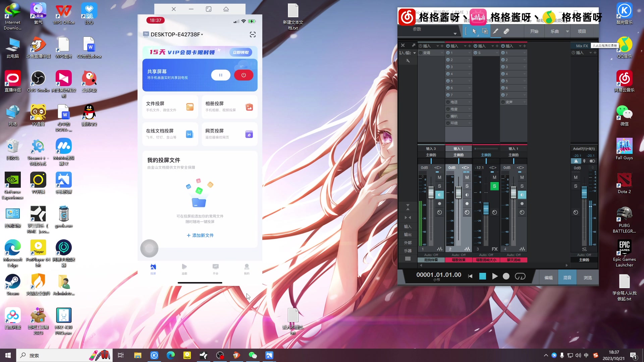Open File Explorer from taskbar
Image resolution: width=644 pixels, height=362 pixels.
138,355
